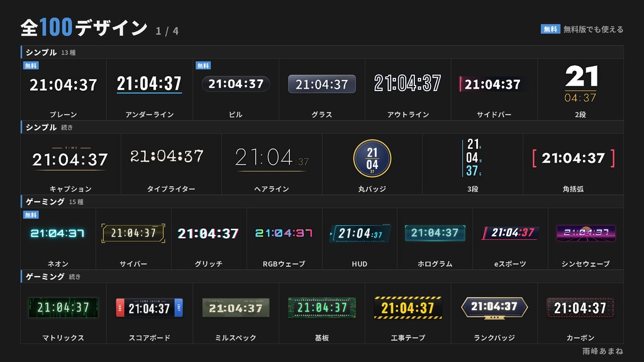Click the 無料 legend badge beside 無料版でも使える
Viewport: 644px width, 362px height.
coord(550,29)
